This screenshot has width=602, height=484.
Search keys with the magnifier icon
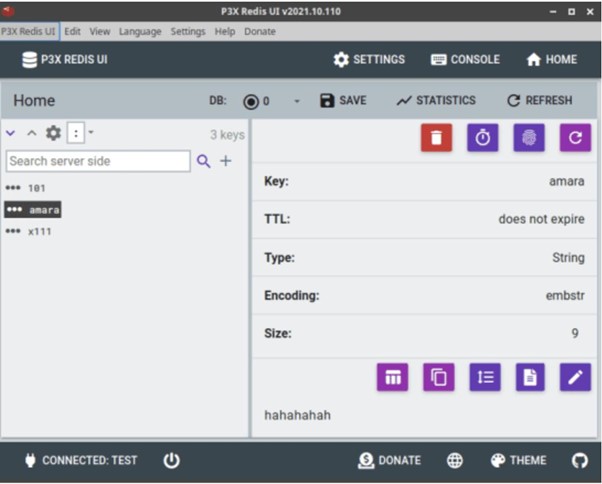pyautogui.click(x=203, y=161)
